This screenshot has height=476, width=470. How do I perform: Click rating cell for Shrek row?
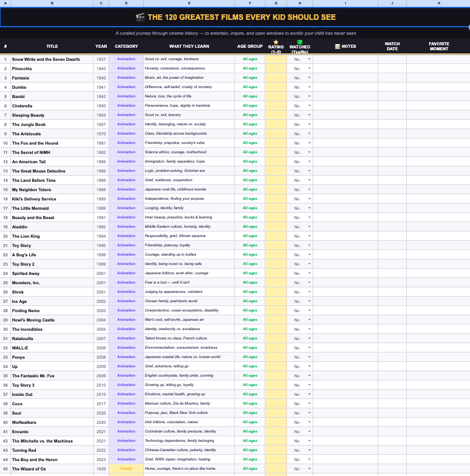click(x=276, y=292)
